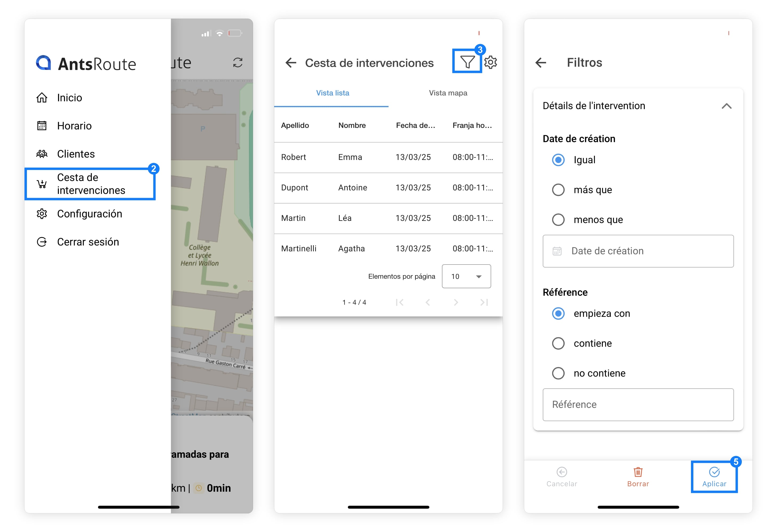
Task: Open the filter funnel icon
Action: [x=467, y=62]
